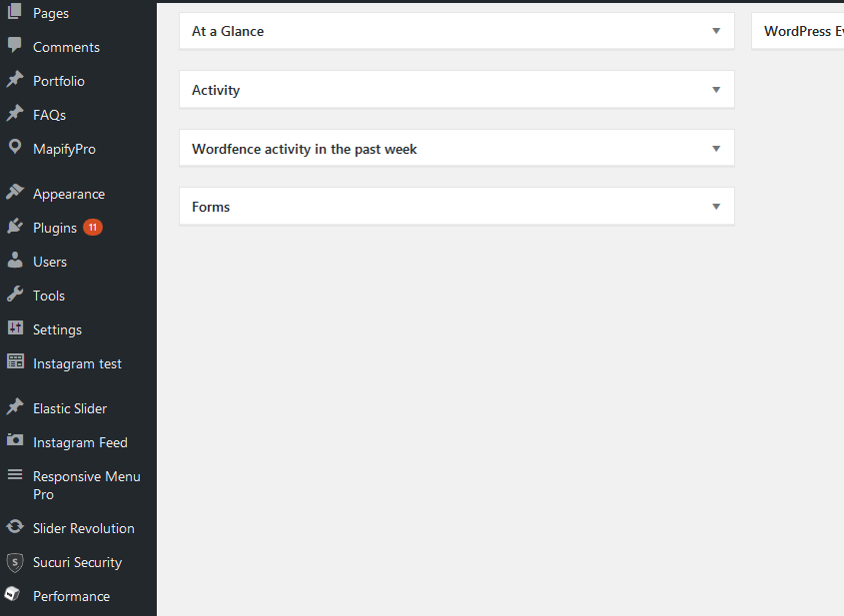Click the Slider Revolution refresh icon
Viewport: 844px width, 616px height.
[x=15, y=528]
